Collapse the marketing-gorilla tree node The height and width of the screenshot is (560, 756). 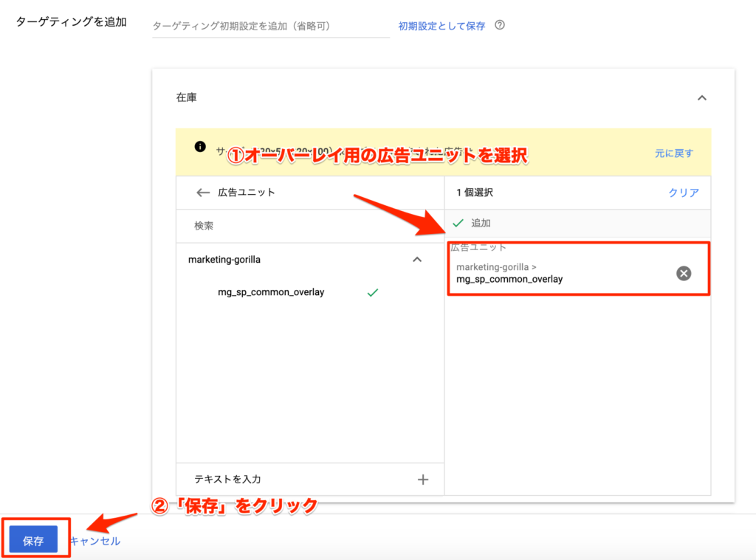[x=417, y=260]
